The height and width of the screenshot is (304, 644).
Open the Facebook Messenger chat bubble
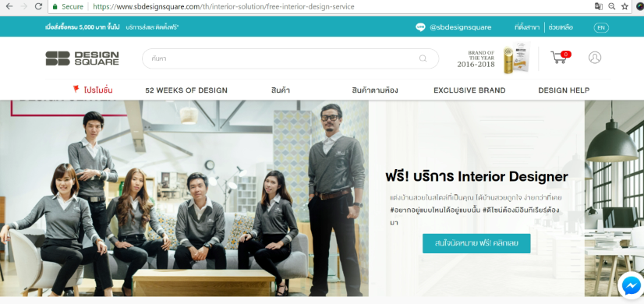[632, 285]
